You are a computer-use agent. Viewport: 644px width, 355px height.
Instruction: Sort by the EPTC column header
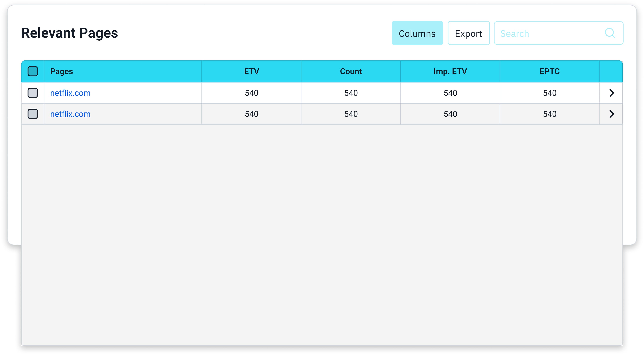point(550,71)
